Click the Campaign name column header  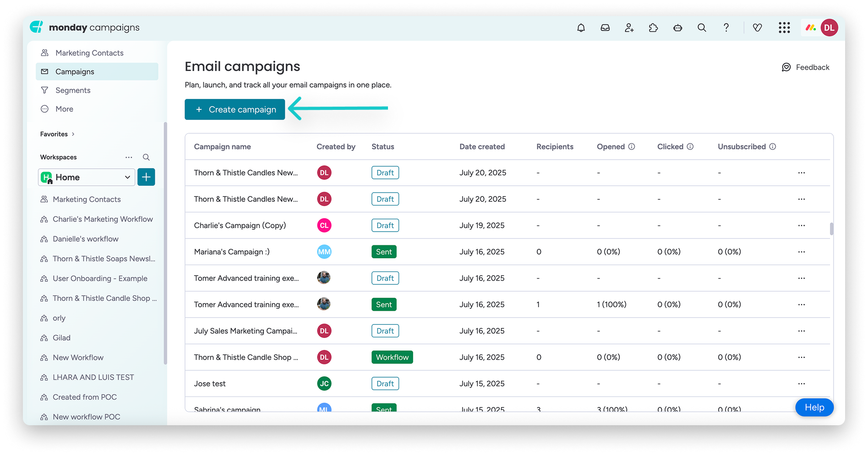222,146
